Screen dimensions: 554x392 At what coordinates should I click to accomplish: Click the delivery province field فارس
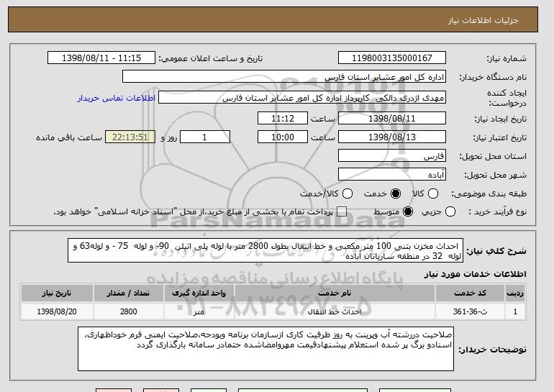[x=392, y=156]
